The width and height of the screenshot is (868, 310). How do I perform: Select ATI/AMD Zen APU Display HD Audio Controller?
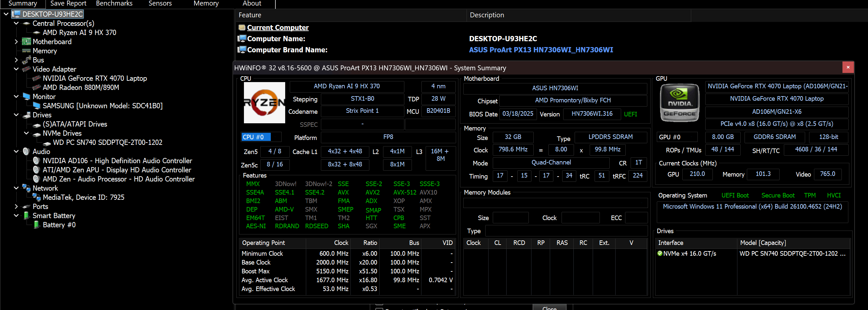pos(117,170)
